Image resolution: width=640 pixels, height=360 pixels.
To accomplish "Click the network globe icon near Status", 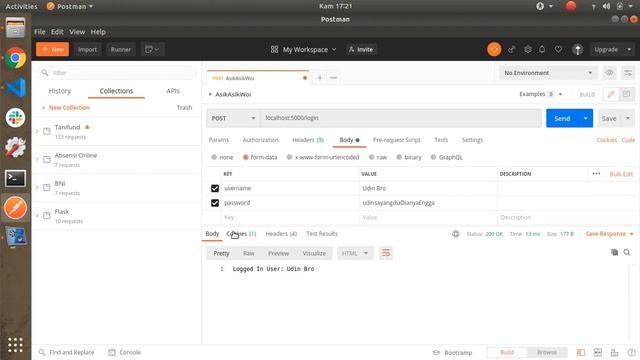I will 456,234.
